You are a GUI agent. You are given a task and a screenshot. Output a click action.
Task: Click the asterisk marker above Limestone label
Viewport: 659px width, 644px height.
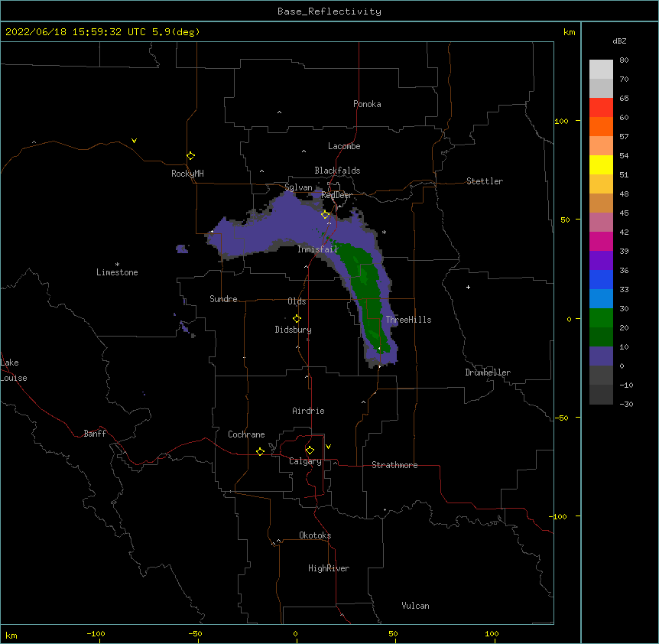coord(117,265)
